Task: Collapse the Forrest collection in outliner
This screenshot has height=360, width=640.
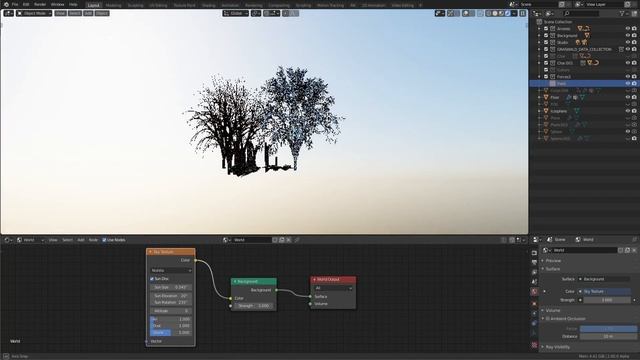Action: 540,77
